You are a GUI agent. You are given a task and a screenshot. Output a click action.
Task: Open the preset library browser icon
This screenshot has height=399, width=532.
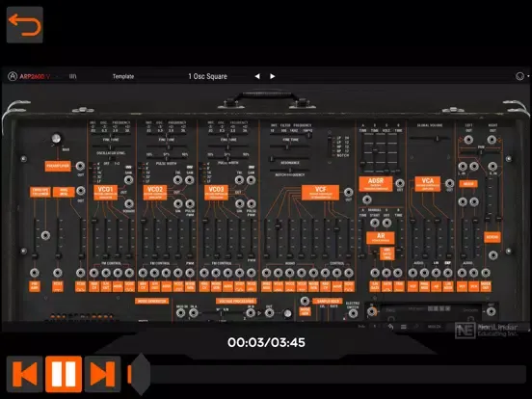(72, 76)
